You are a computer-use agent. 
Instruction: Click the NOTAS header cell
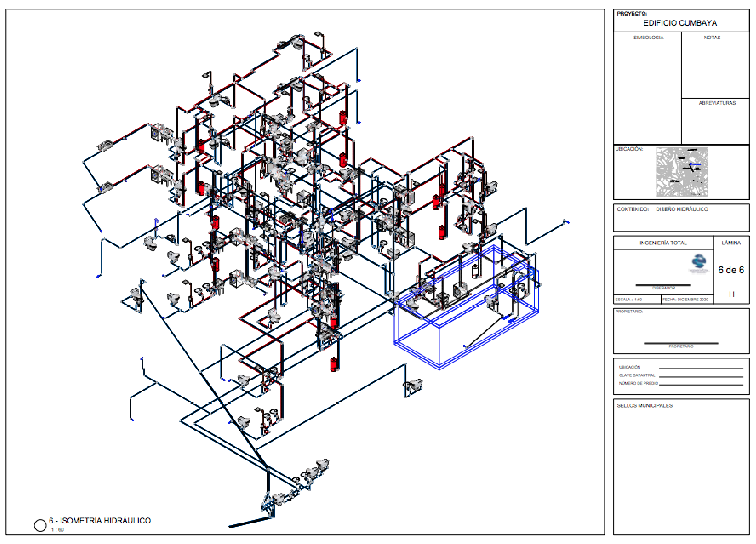(x=712, y=38)
